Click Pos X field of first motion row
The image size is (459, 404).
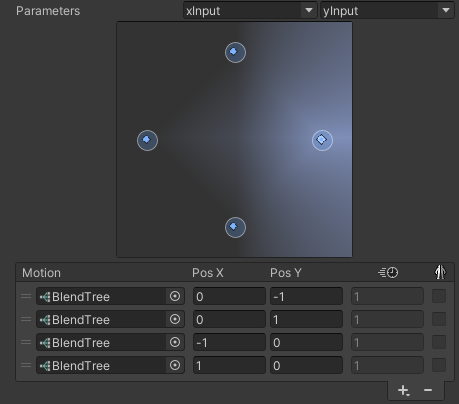229,296
